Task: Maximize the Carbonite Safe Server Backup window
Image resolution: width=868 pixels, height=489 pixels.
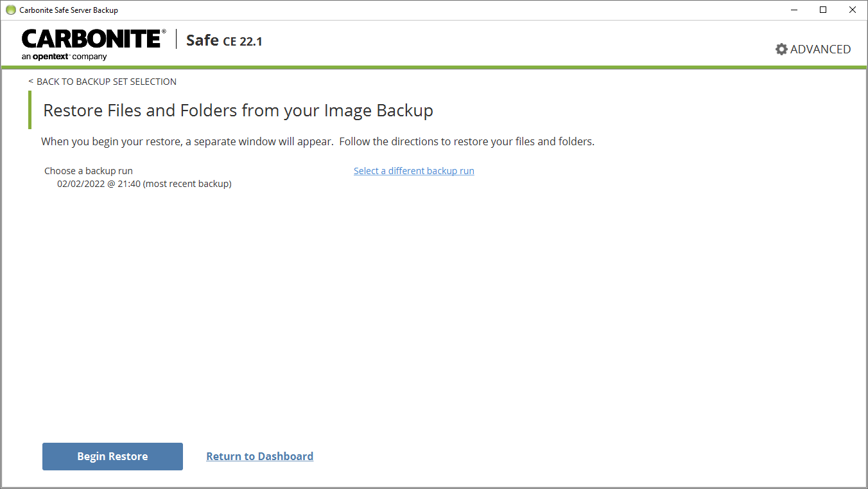Action: [x=823, y=10]
